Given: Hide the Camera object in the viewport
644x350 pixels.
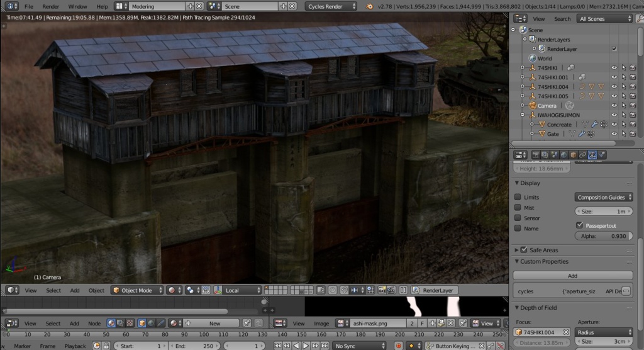Looking at the screenshot, I should (x=614, y=105).
